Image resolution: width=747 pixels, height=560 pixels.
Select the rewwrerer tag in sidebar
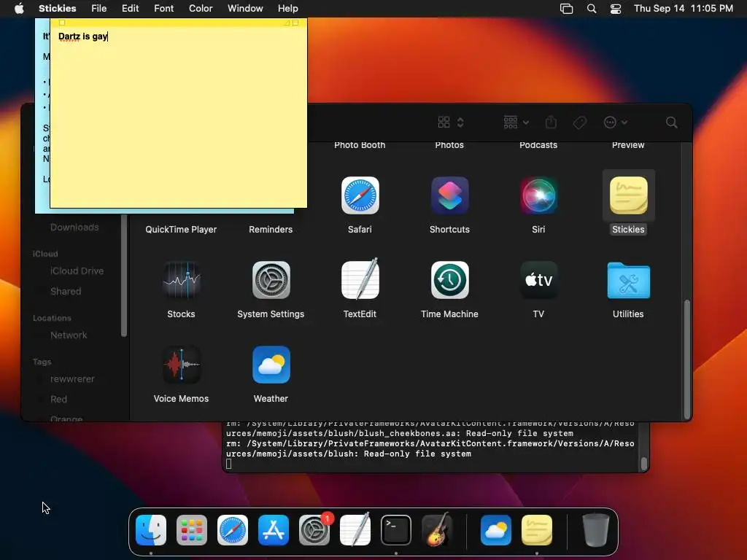click(72, 379)
